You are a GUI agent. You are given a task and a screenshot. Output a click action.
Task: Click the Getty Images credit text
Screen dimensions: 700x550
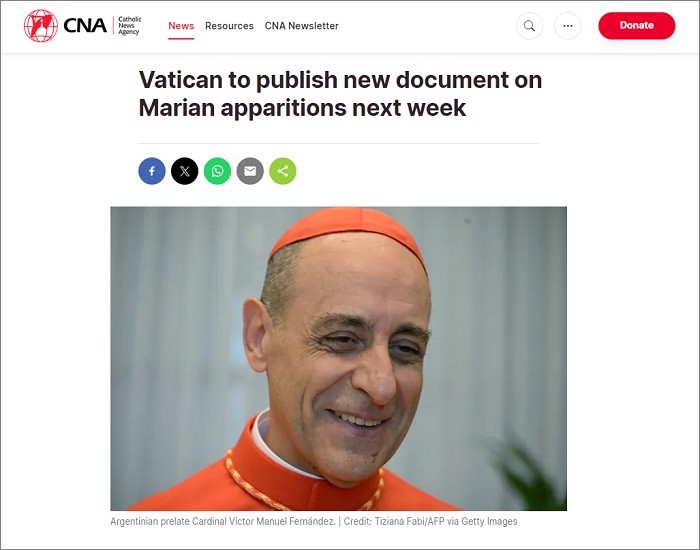(489, 521)
